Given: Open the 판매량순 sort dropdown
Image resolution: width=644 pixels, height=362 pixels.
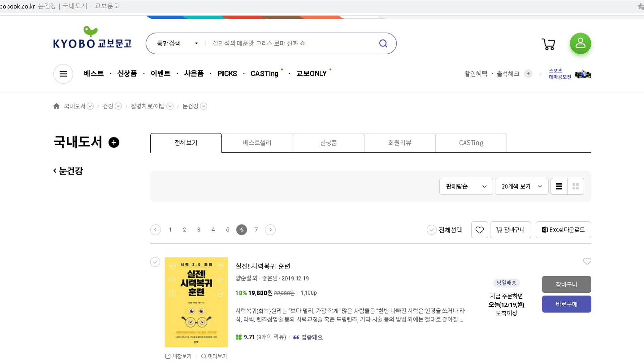Looking at the screenshot, I should pos(466,186).
